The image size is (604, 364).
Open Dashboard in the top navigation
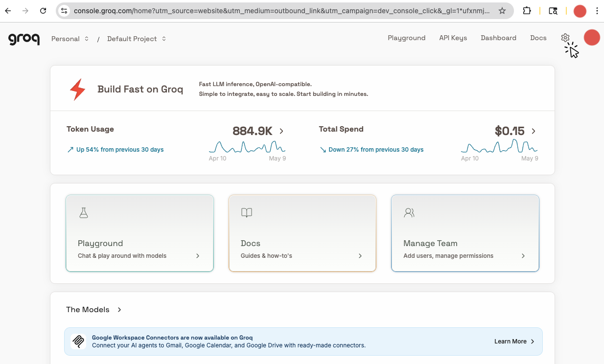coord(498,38)
